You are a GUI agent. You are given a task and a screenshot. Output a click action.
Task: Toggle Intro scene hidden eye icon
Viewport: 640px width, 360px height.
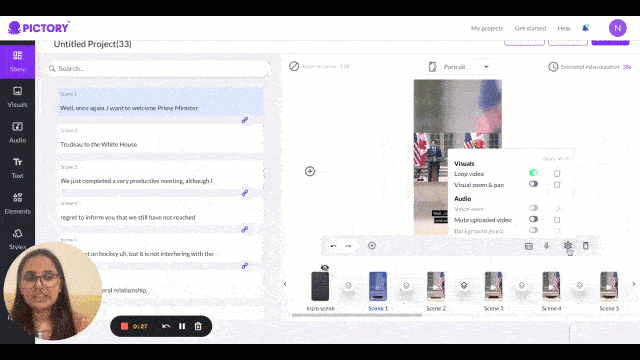[325, 267]
